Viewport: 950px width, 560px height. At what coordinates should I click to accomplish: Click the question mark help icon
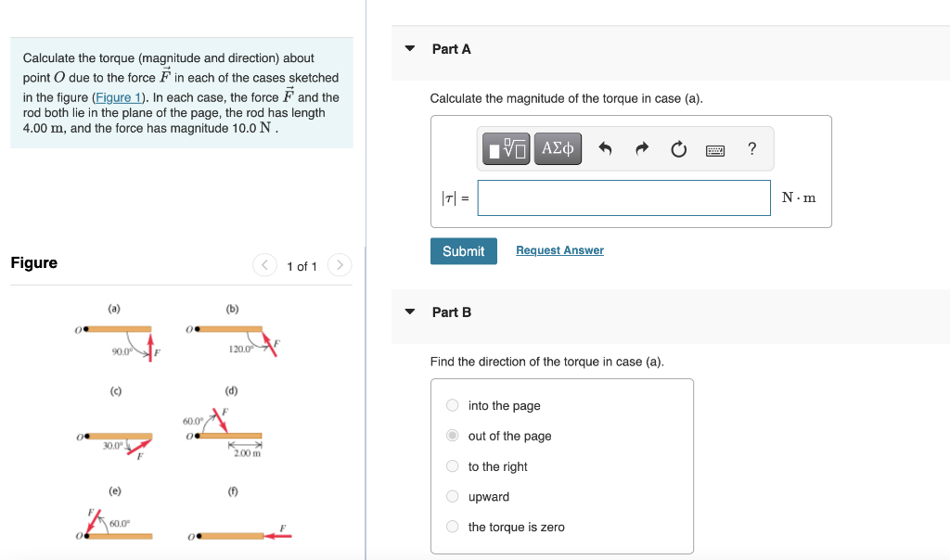pos(751,148)
